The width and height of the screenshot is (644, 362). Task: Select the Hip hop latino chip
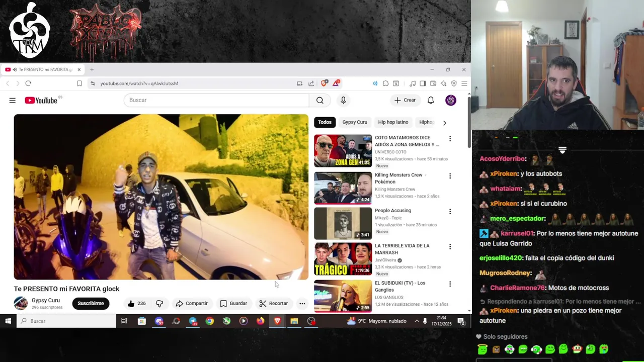(x=393, y=122)
